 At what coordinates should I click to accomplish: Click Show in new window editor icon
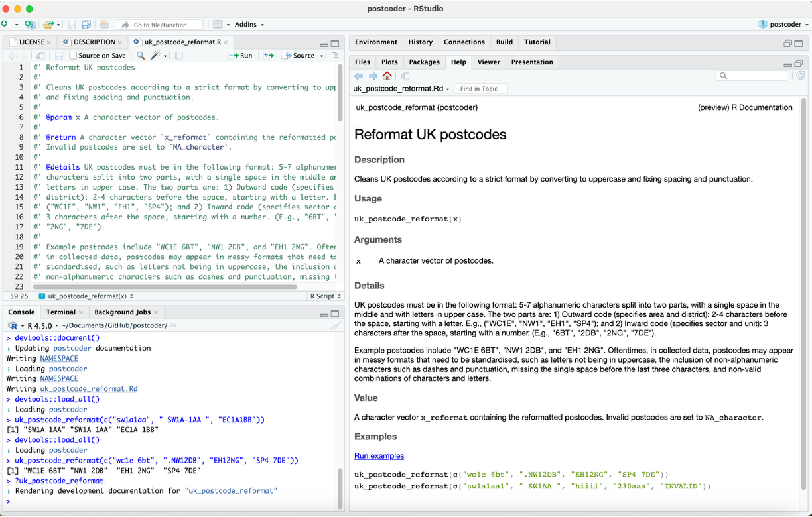(41, 56)
